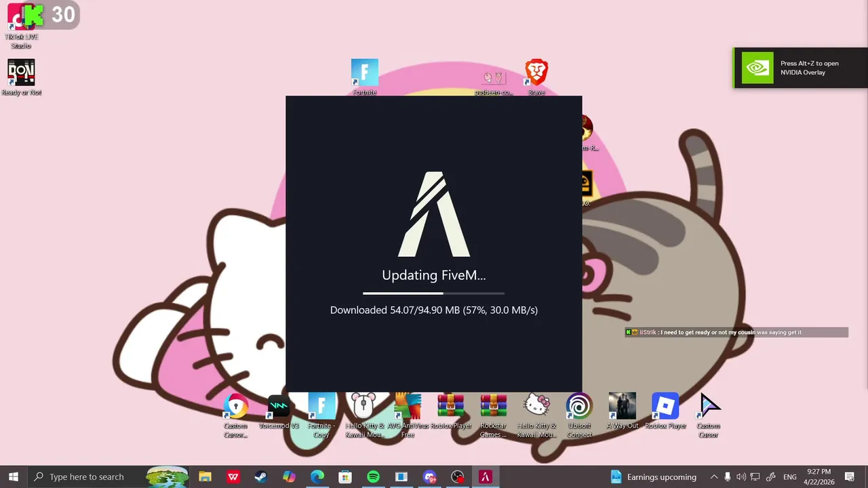Open the Windows Start menu
The image size is (868, 488).
tap(13, 476)
